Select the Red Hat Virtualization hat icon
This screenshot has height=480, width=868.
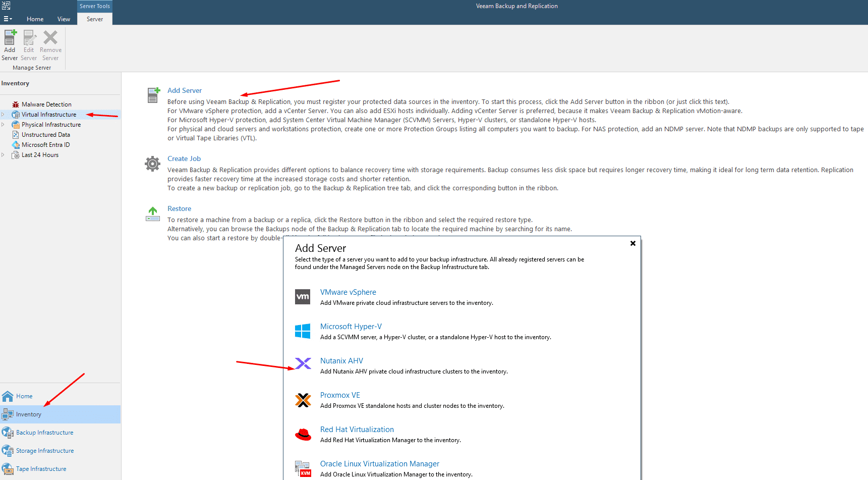coord(303,434)
